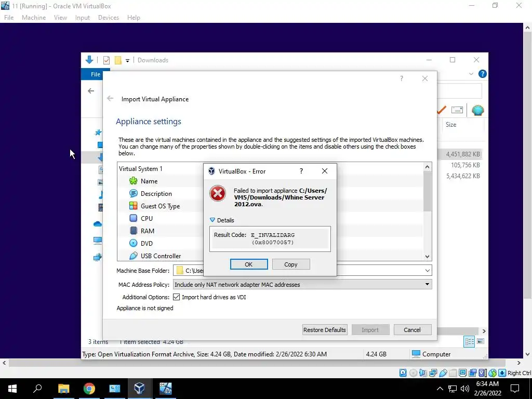Image resolution: width=532 pixels, height=399 pixels.
Task: Expand the Explorer ribbon chevron
Action: click(471, 74)
